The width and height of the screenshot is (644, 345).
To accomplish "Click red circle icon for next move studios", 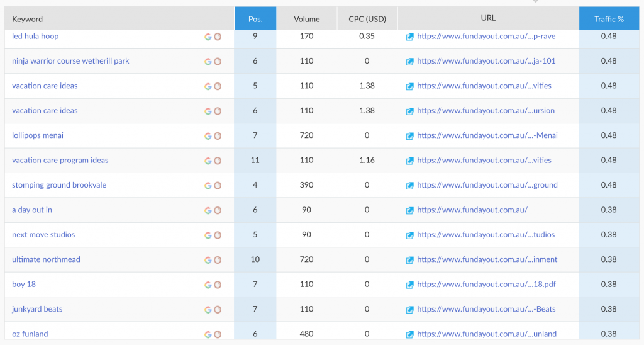I will coord(218,235).
